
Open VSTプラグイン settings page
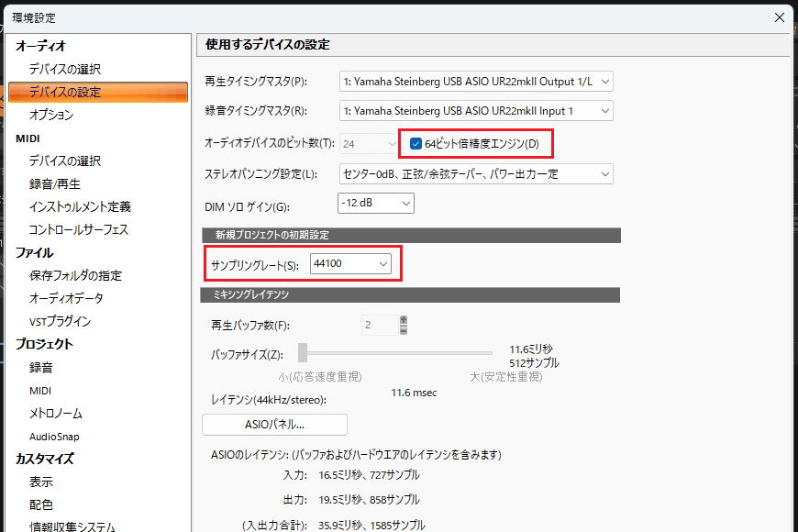coord(60,321)
